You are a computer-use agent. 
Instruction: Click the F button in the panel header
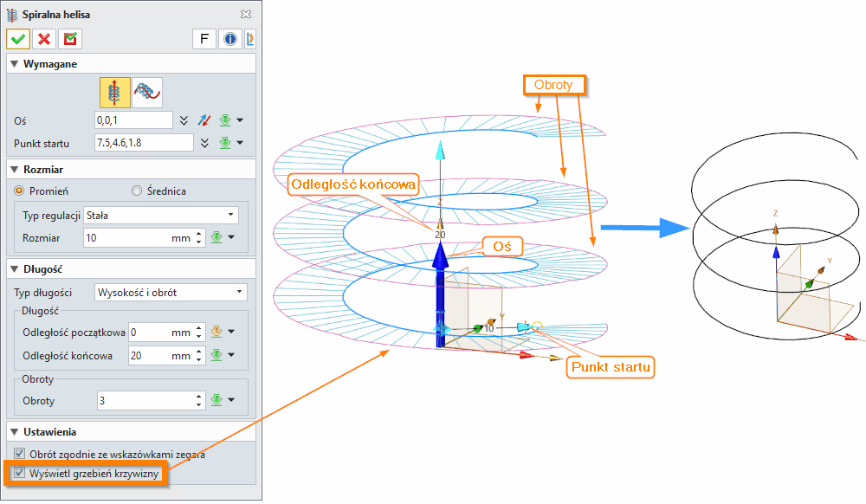(204, 39)
